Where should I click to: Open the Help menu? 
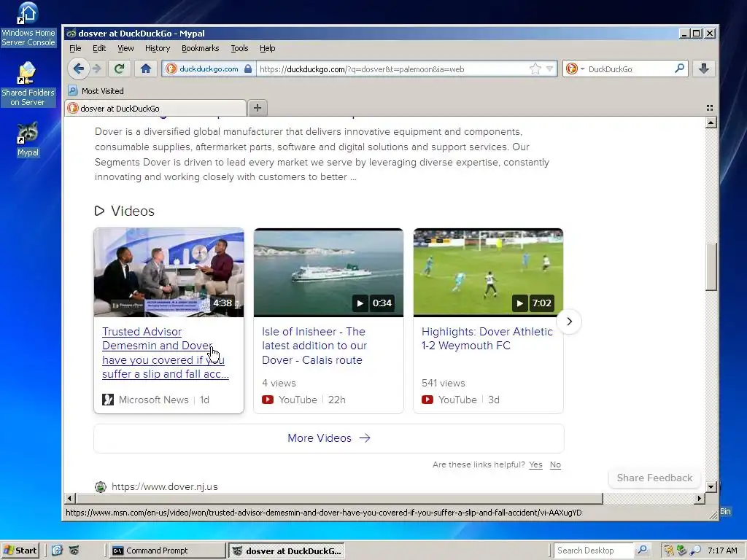267,48
